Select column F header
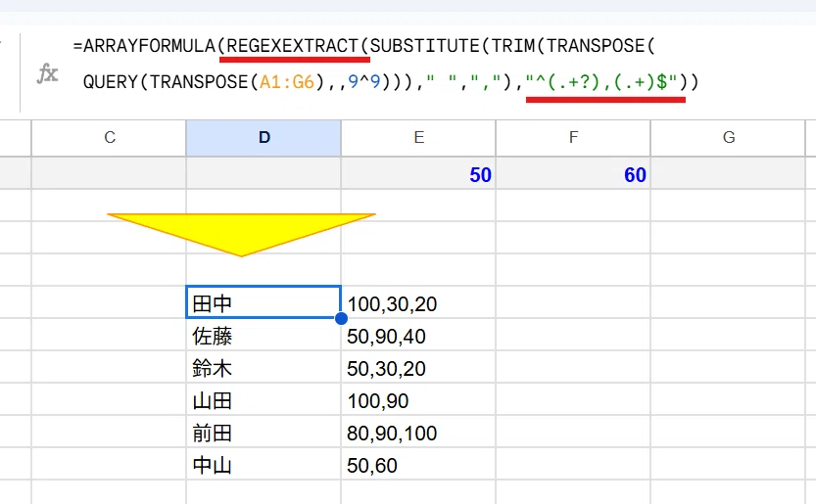The image size is (816, 504). pos(573,138)
